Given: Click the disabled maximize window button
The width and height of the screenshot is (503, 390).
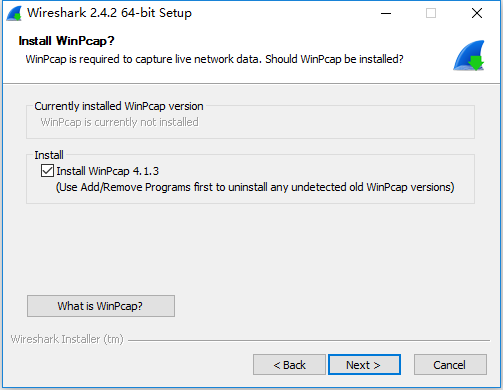Looking at the screenshot, I should [x=431, y=13].
